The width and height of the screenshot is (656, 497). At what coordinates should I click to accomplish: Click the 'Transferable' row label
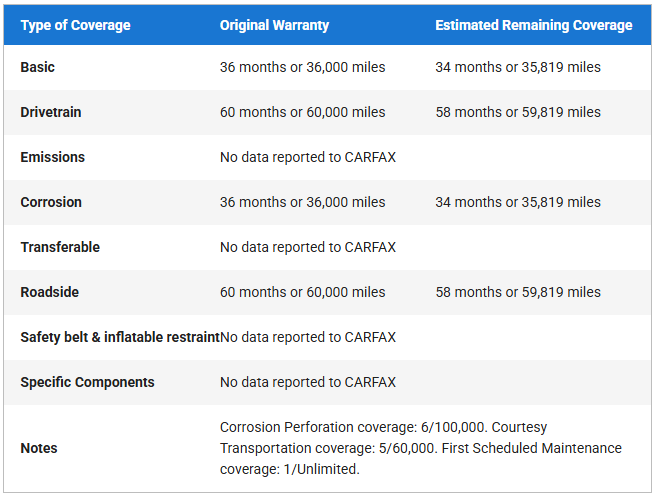click(x=60, y=247)
